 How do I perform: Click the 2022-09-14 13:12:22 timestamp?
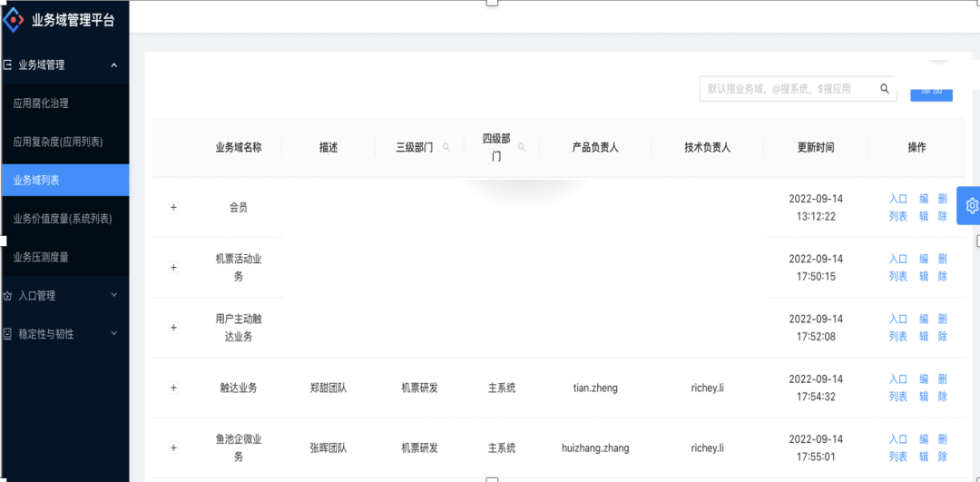[x=816, y=208]
